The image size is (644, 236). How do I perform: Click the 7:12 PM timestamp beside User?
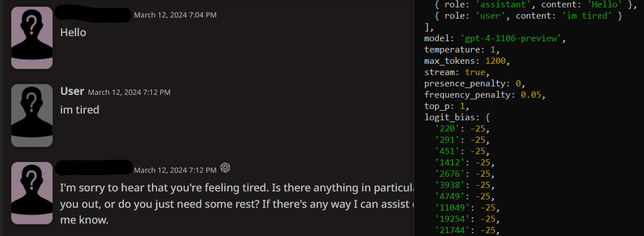pos(129,93)
